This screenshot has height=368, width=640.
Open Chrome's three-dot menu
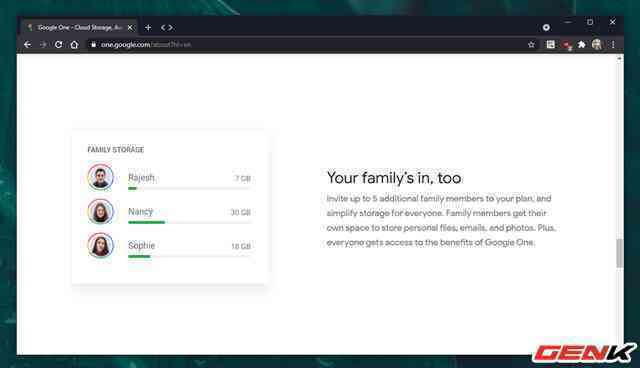pyautogui.click(x=613, y=44)
